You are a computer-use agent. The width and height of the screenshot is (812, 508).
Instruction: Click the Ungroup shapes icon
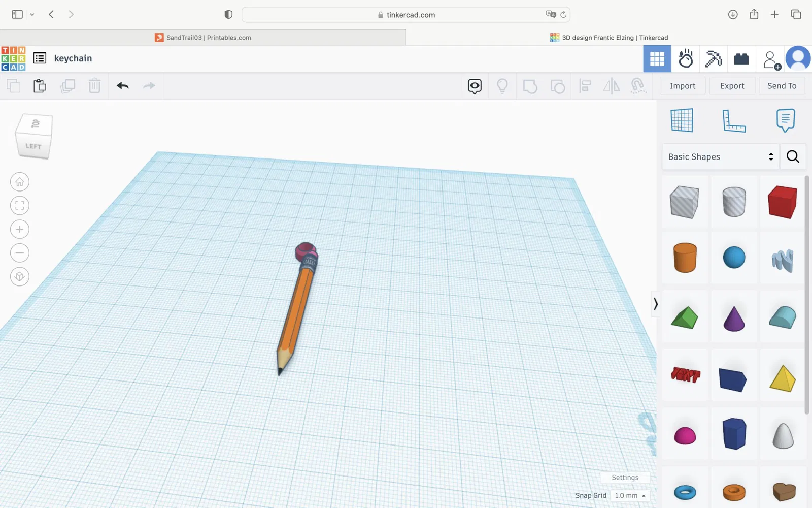click(x=558, y=86)
